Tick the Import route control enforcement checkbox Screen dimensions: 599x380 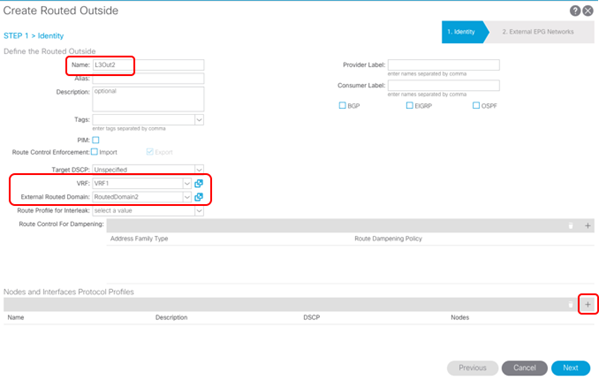tap(94, 152)
